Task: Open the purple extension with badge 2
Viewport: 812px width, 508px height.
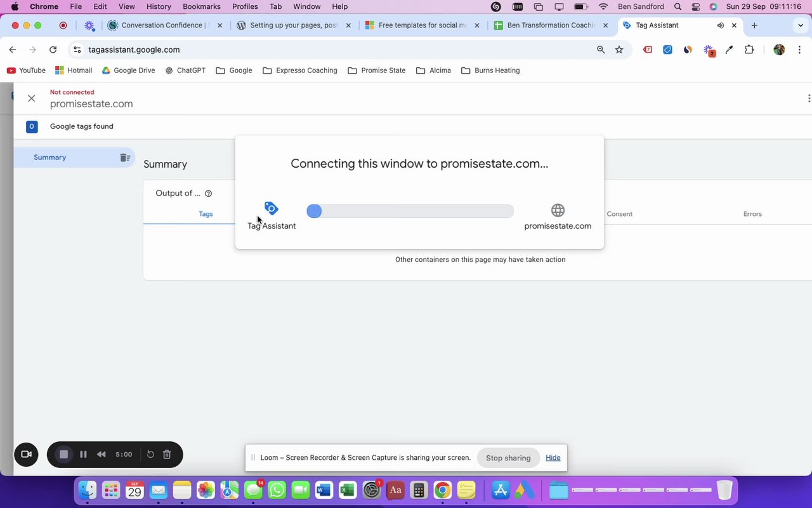Action: point(709,50)
